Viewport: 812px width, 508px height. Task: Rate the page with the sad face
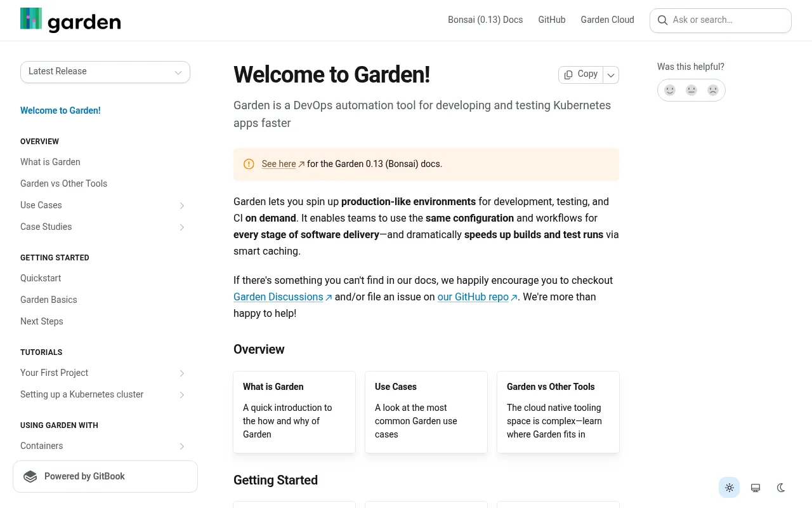pos(713,90)
